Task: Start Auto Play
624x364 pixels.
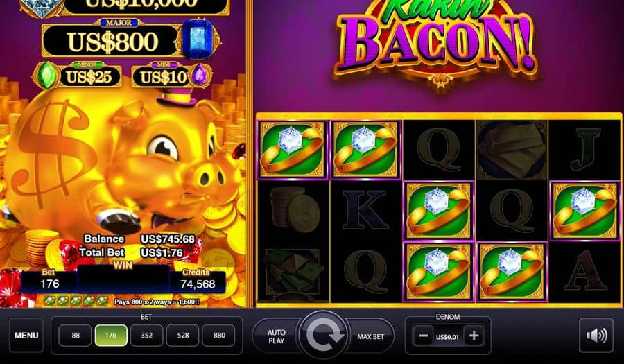Action: pos(276,336)
